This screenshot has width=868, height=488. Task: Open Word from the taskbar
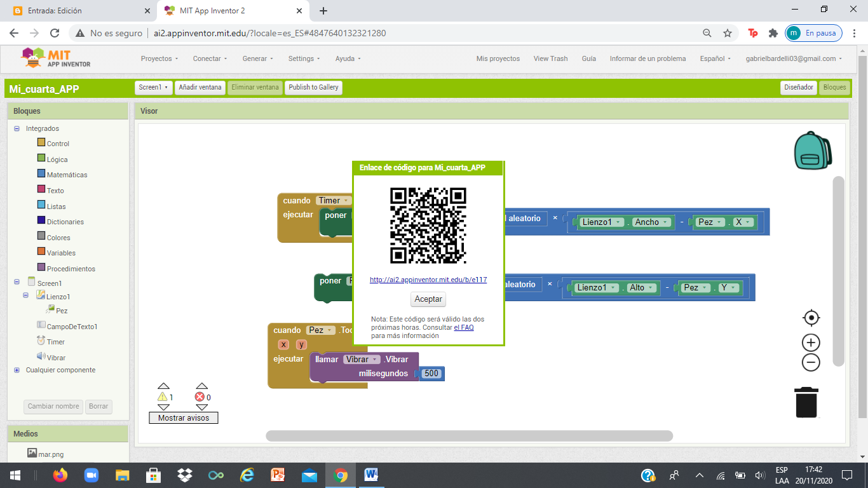(x=372, y=475)
